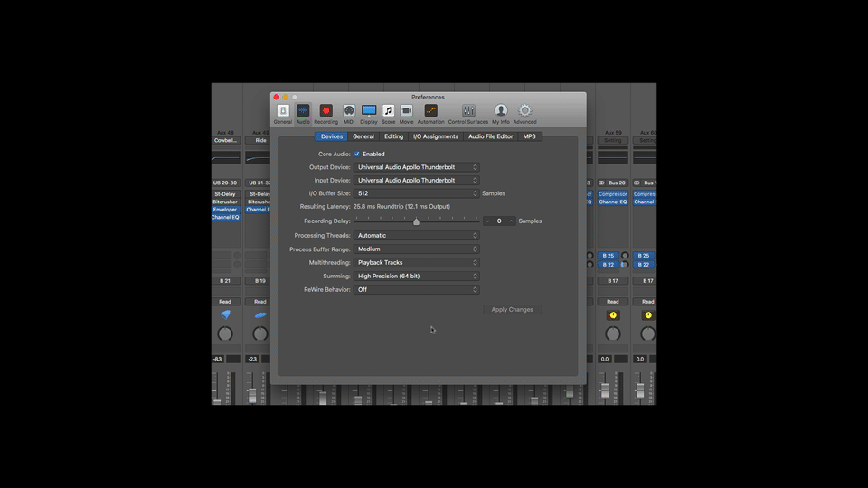Toggle the Core Audio Enabled checkbox
This screenshot has width=868, height=488.
tap(357, 154)
